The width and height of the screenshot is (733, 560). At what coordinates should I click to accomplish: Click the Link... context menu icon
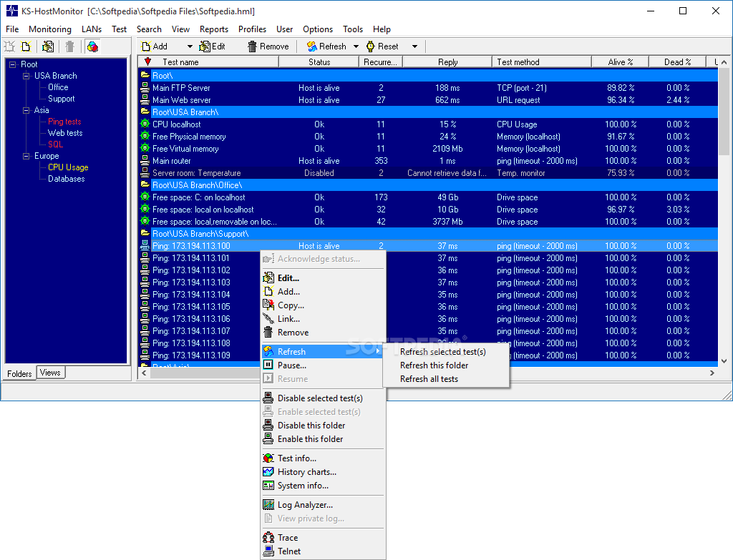(x=268, y=318)
